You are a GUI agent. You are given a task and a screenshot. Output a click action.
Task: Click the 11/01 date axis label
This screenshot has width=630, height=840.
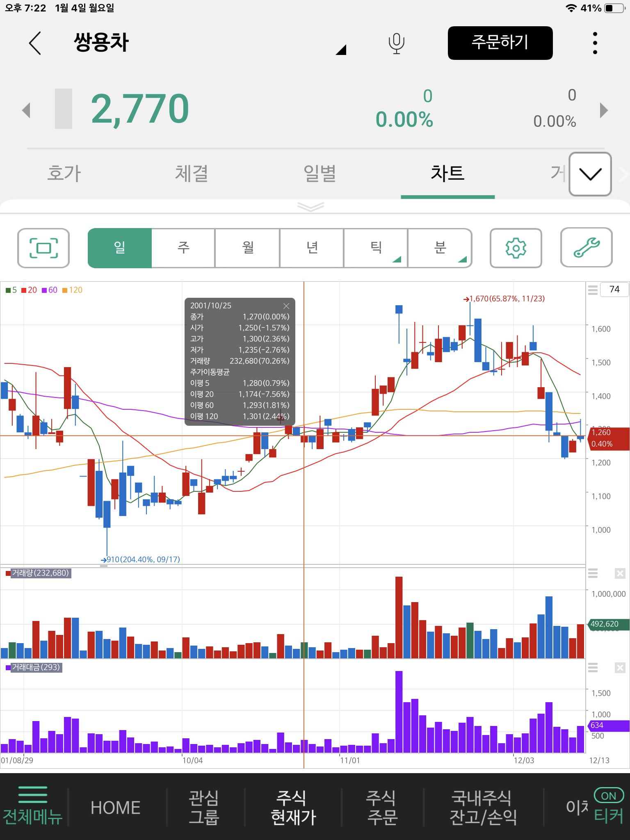(x=350, y=760)
